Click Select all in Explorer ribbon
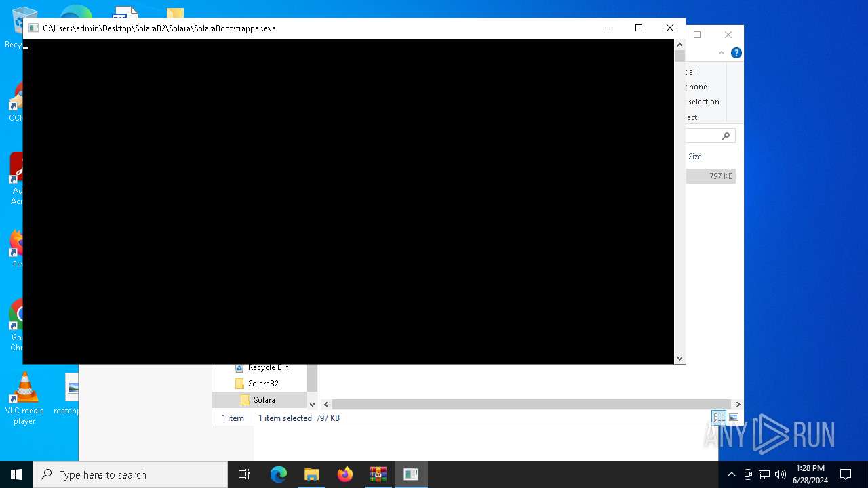 [x=692, y=72]
